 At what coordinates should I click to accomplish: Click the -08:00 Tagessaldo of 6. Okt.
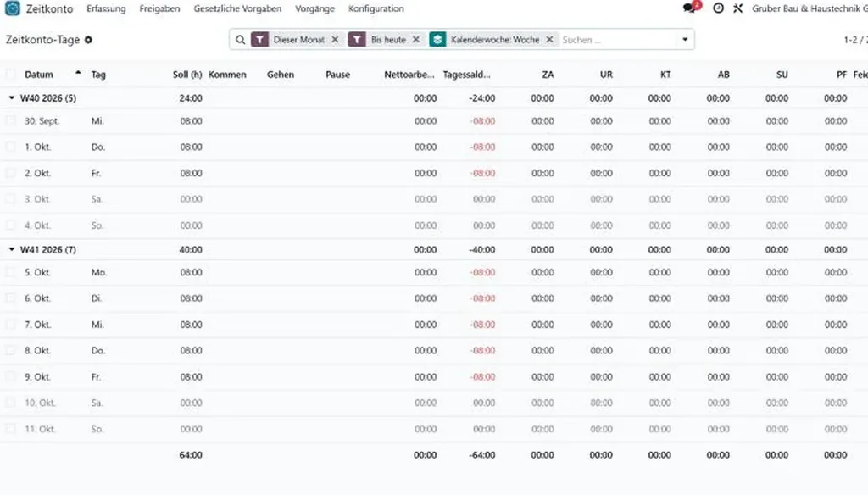pos(482,298)
